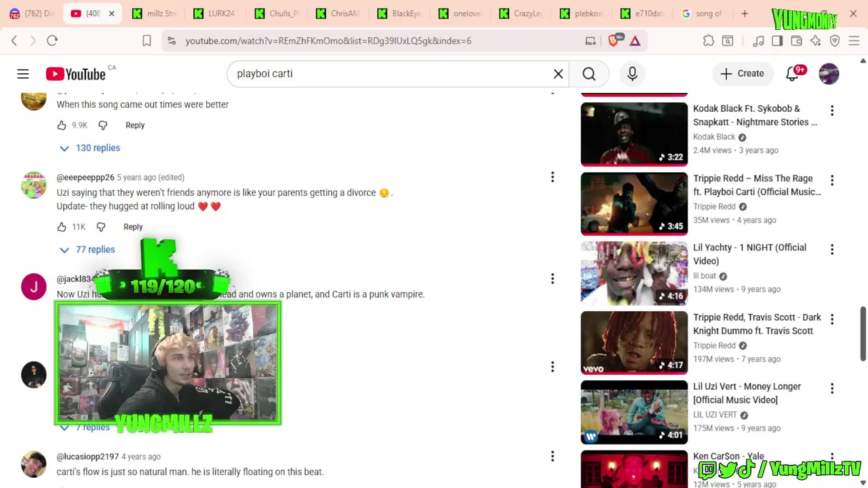Open the browser extensions puzzle icon
The image size is (868, 488).
(x=709, y=41)
